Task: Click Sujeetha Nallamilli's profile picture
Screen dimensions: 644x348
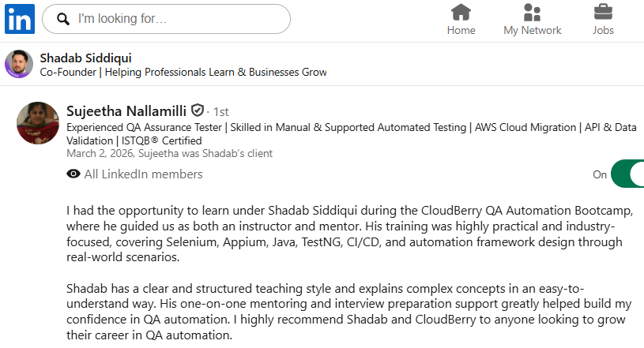Action: click(x=37, y=122)
